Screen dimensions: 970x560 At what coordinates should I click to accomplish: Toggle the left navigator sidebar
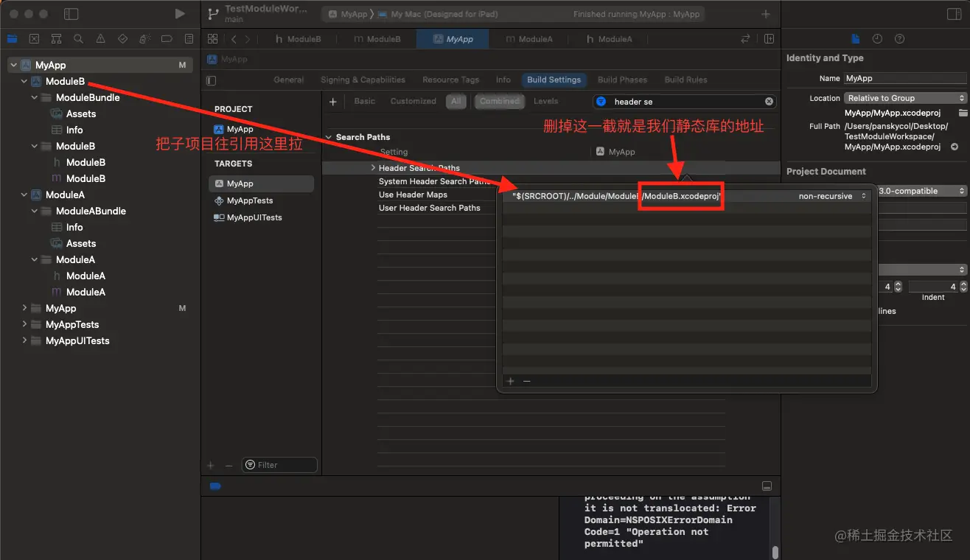[x=71, y=14]
